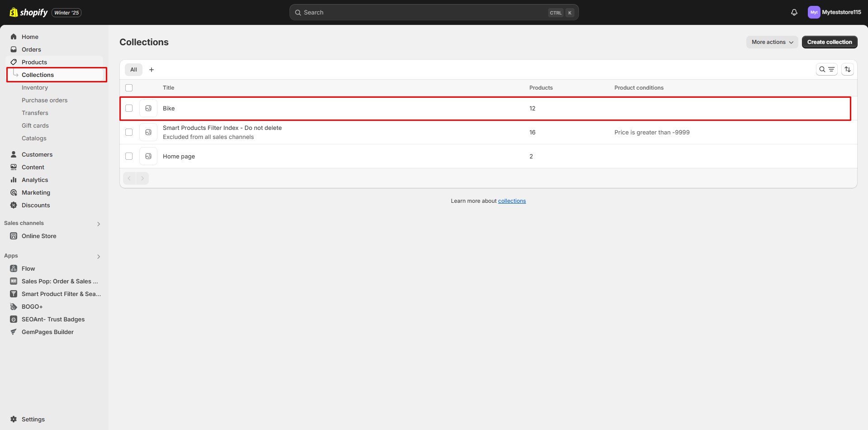The width and height of the screenshot is (868, 430).
Task: Check the select-all checkbox in the table header
Action: coord(129,87)
